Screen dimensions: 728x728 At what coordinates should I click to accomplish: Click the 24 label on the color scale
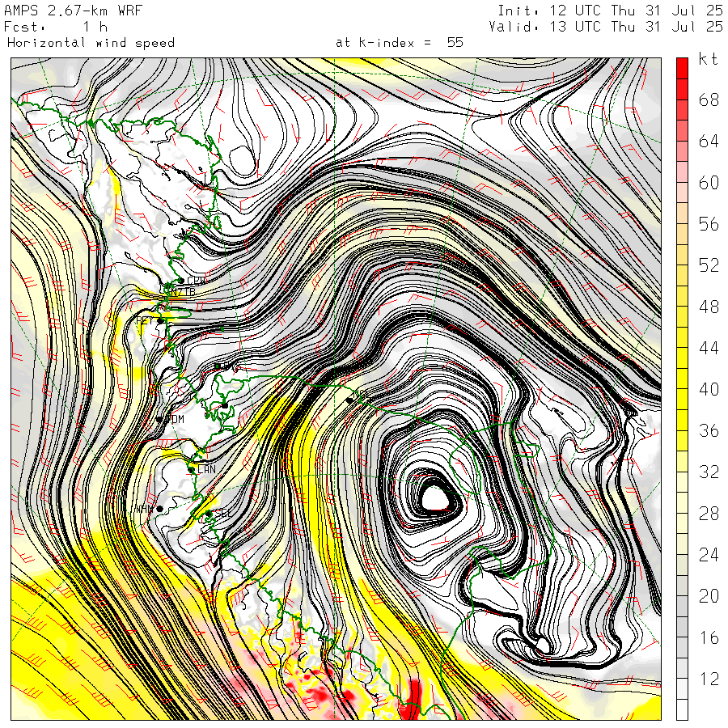point(709,555)
